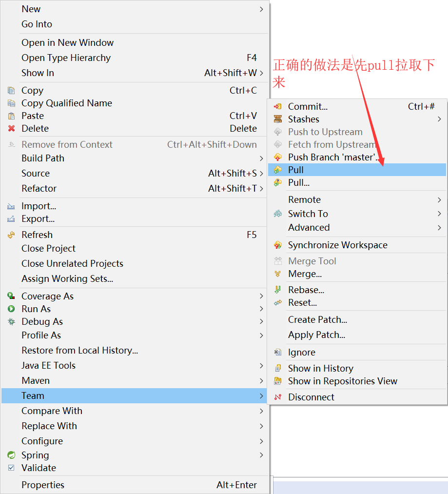
Task: Expand the Remote submenu arrow
Action: [x=439, y=200]
